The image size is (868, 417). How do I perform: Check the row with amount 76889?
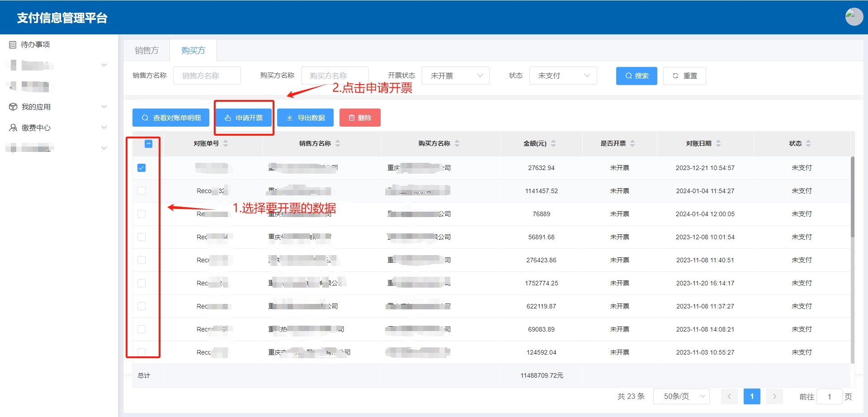coord(142,214)
